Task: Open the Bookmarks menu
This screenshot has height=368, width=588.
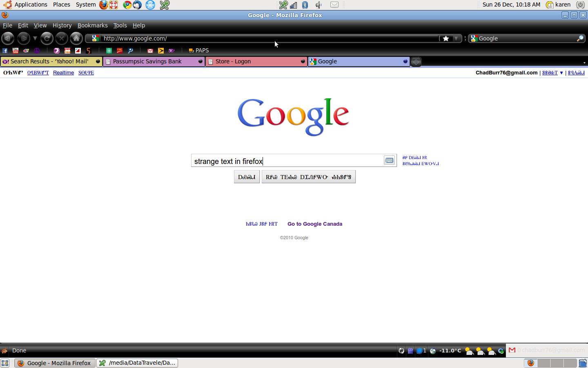Action: tap(93, 25)
